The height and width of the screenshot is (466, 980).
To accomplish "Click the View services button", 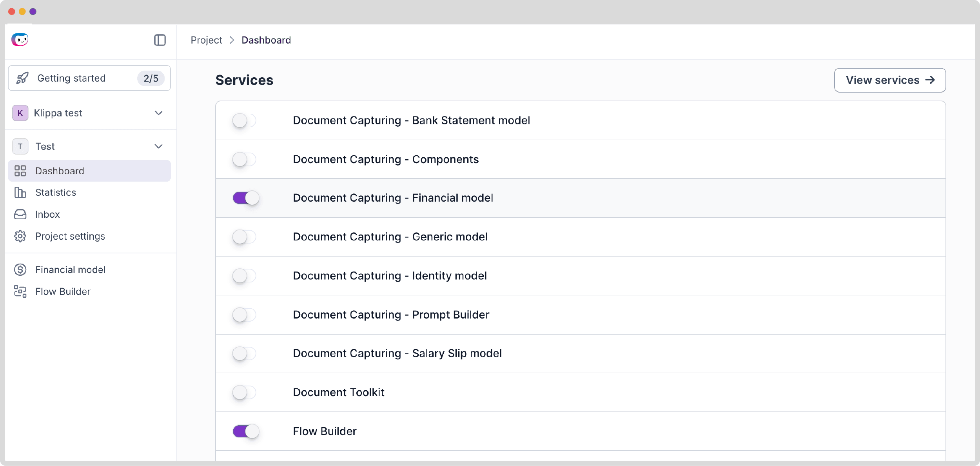I will tap(890, 80).
